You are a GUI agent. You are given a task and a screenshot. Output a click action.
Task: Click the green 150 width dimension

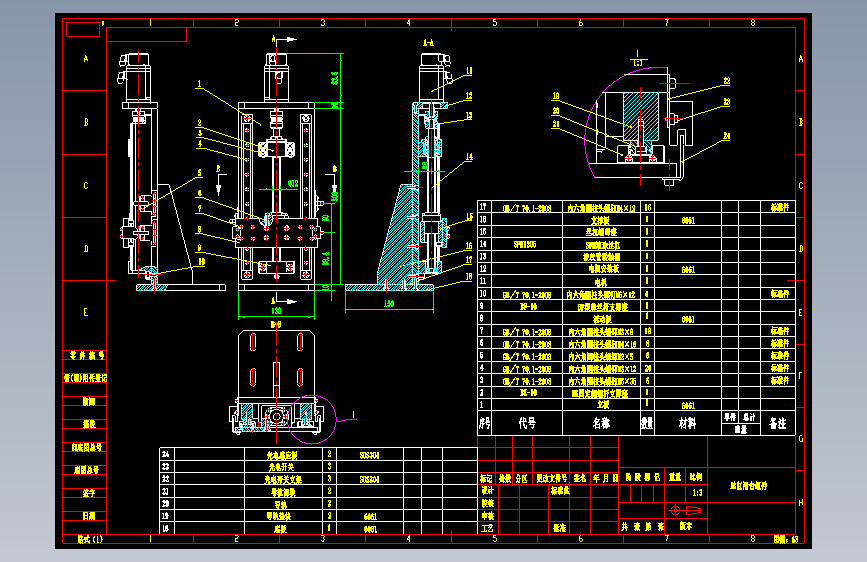point(389,304)
